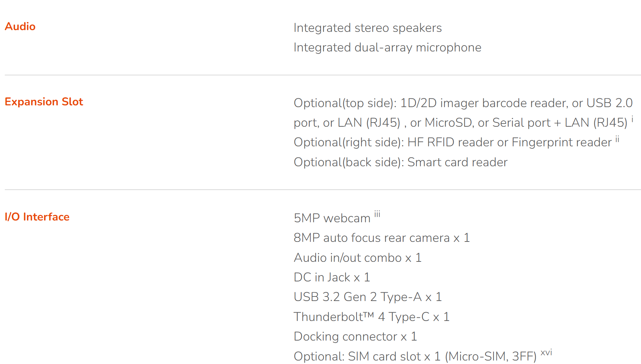This screenshot has height=364, width=641.
Task: Click the USB 3.2 Gen 2 Type-A line
Action: click(368, 297)
